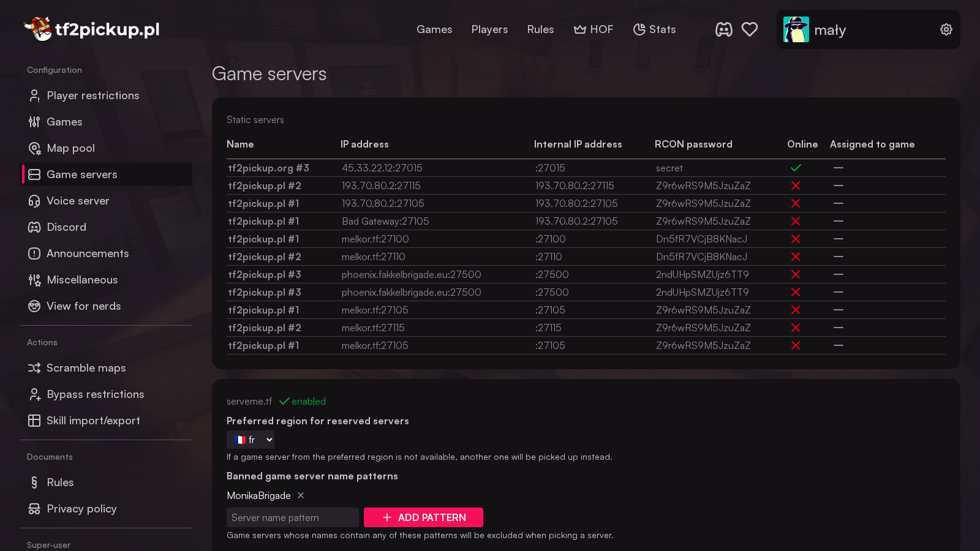Open the Discord icon in the top bar
980x551 pixels.
(724, 29)
